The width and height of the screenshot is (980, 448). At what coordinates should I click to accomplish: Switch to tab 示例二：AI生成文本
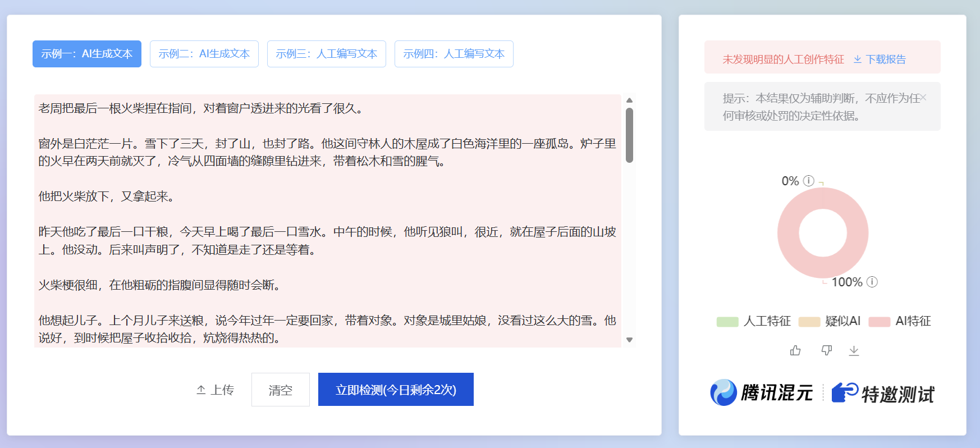coord(204,54)
